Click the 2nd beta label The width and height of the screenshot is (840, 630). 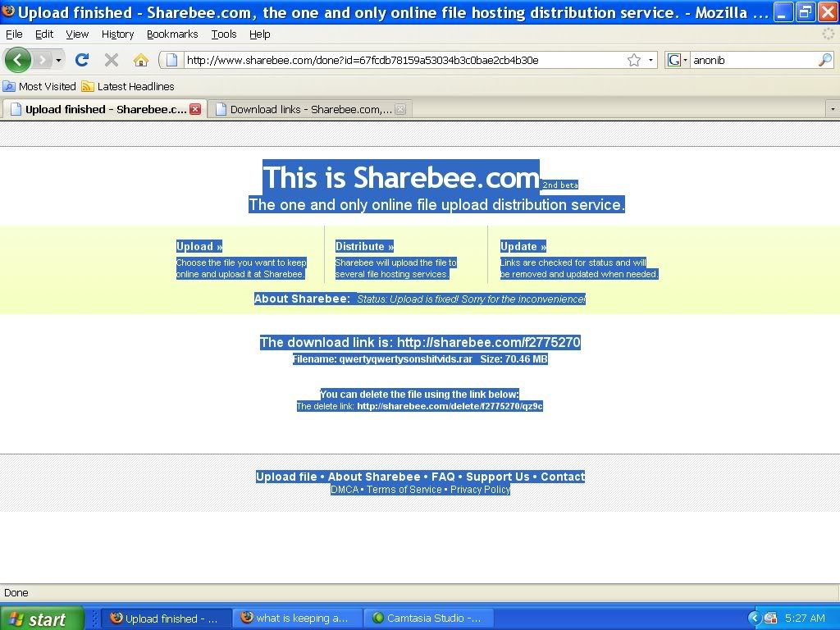pos(560,185)
